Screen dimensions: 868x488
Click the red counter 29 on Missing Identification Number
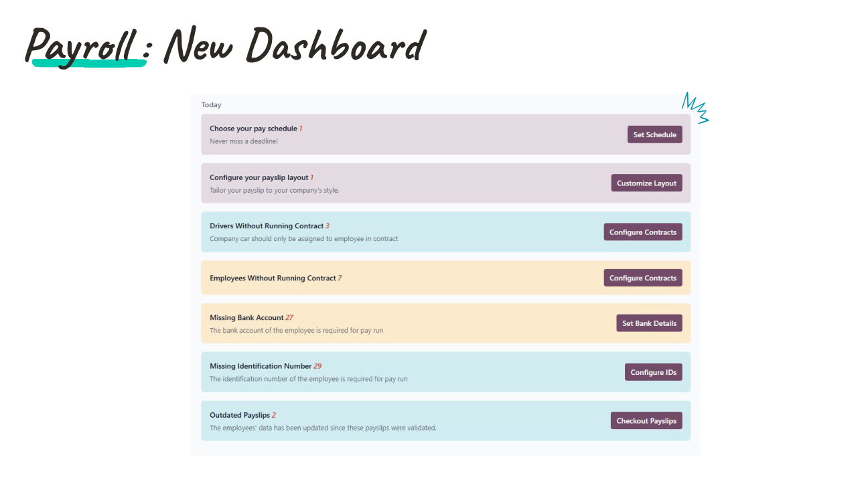pos(318,365)
